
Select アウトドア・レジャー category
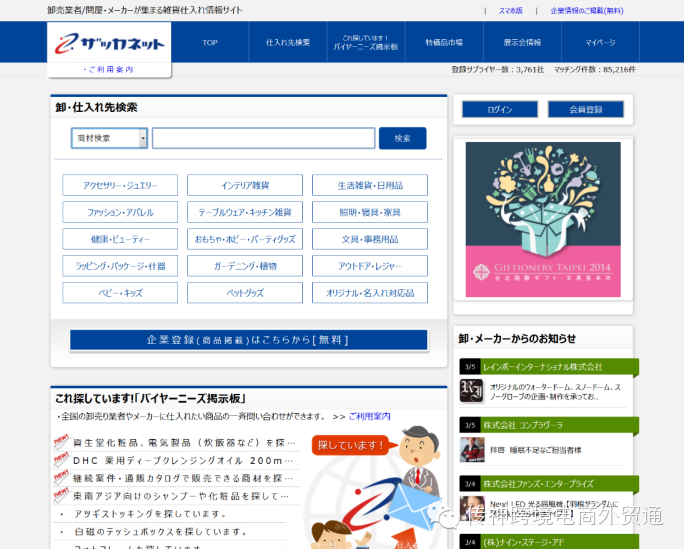pos(370,266)
